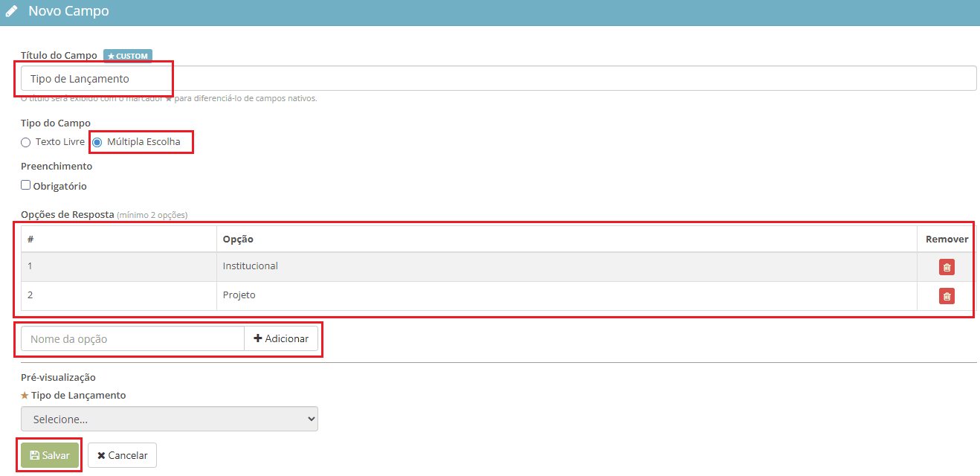Click the Institucional option cell

[x=567, y=266]
